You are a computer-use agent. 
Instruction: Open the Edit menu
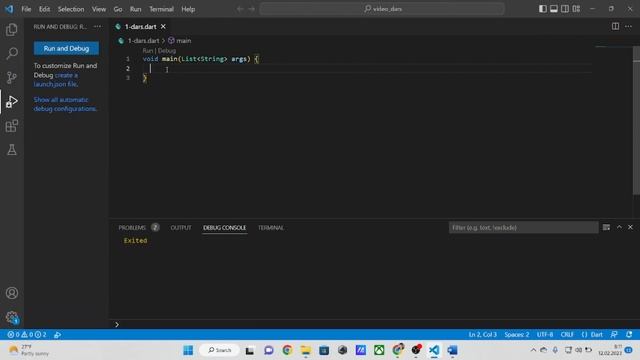click(x=44, y=9)
